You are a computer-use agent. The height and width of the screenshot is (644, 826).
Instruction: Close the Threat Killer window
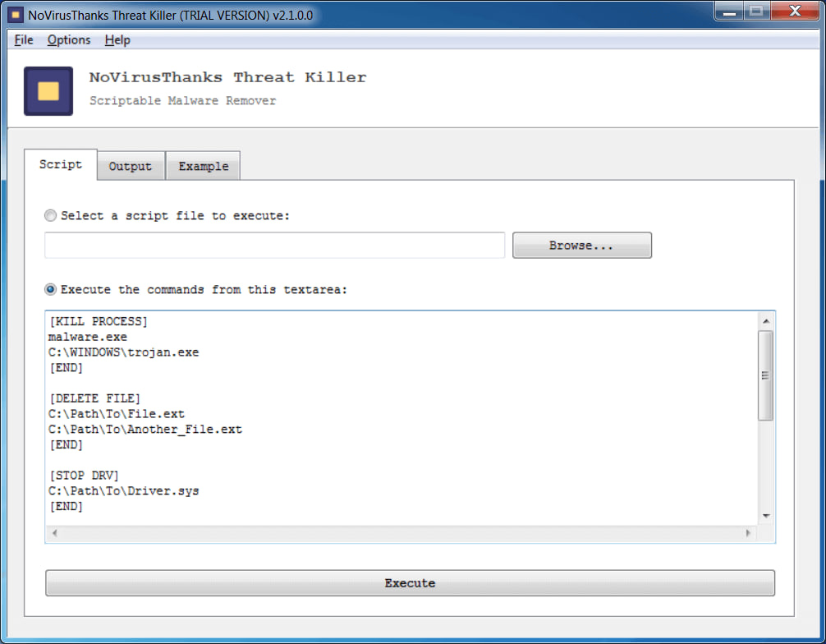pyautogui.click(x=795, y=11)
